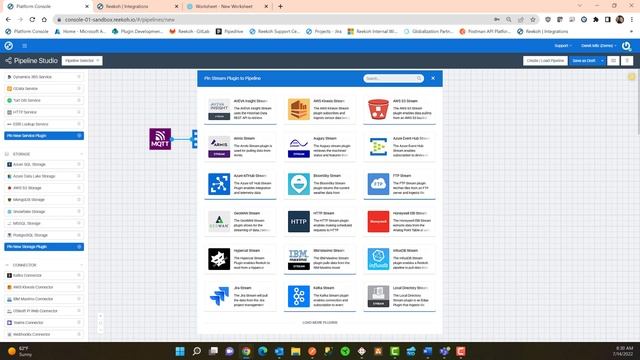Open the hamburger menu in blue header

[x=24, y=46]
